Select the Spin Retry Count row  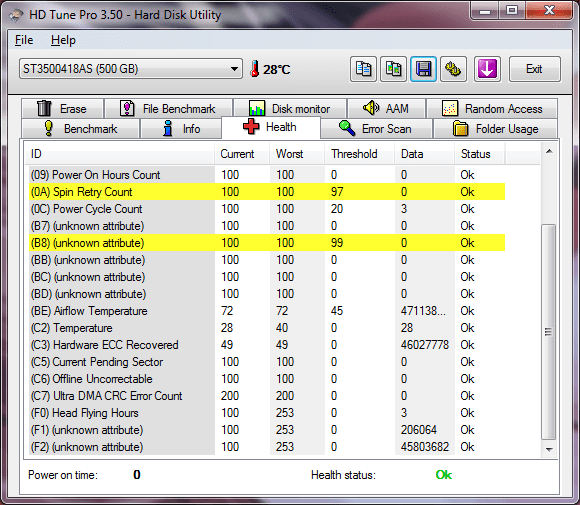click(267, 192)
